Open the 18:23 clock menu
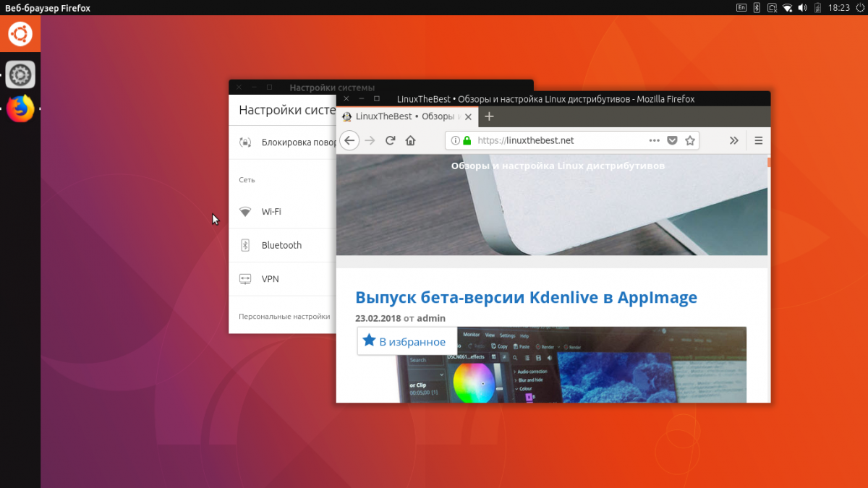This screenshot has height=488, width=868. click(839, 7)
